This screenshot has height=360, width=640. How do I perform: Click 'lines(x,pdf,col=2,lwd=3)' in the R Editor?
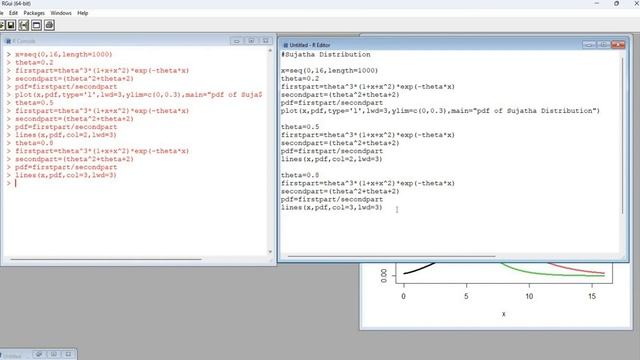point(331,159)
